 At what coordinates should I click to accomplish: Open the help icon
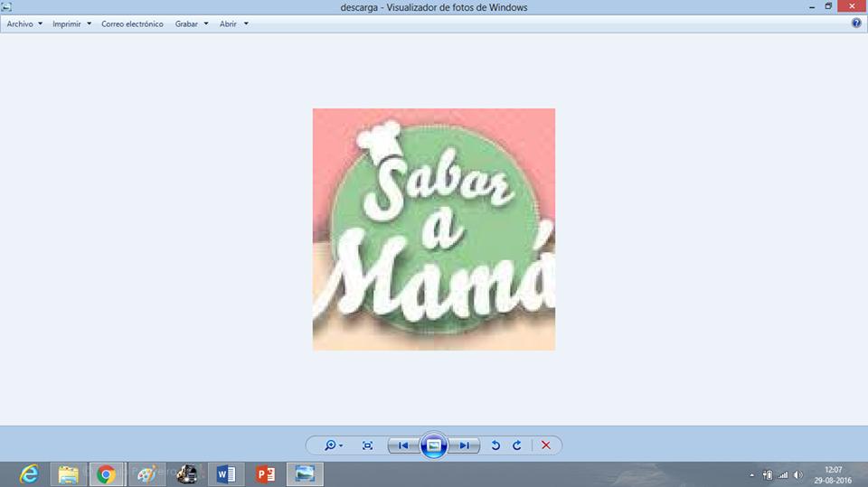coord(856,23)
